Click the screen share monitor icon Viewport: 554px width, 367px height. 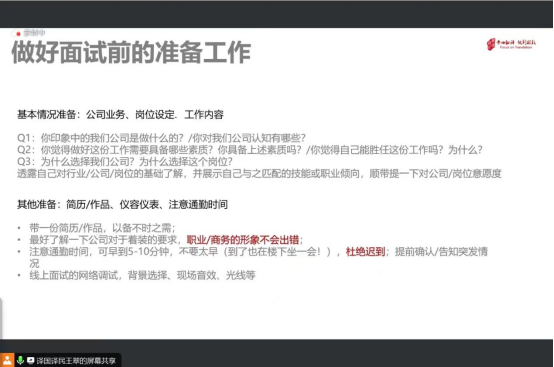click(x=31, y=360)
